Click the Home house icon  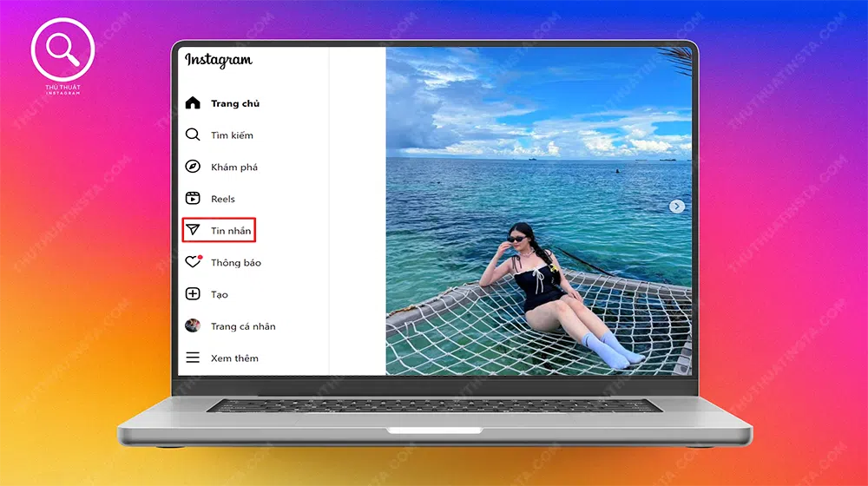click(193, 103)
